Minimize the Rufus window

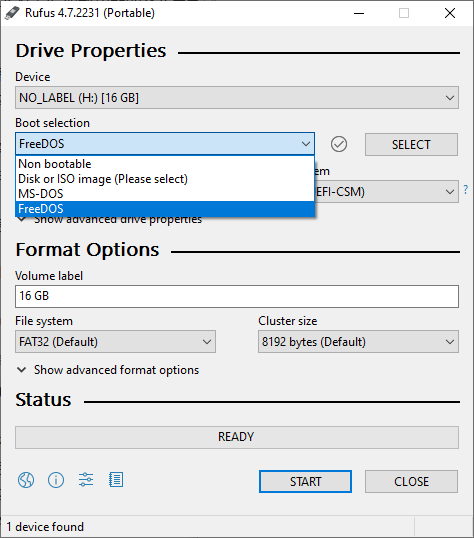[x=359, y=13]
